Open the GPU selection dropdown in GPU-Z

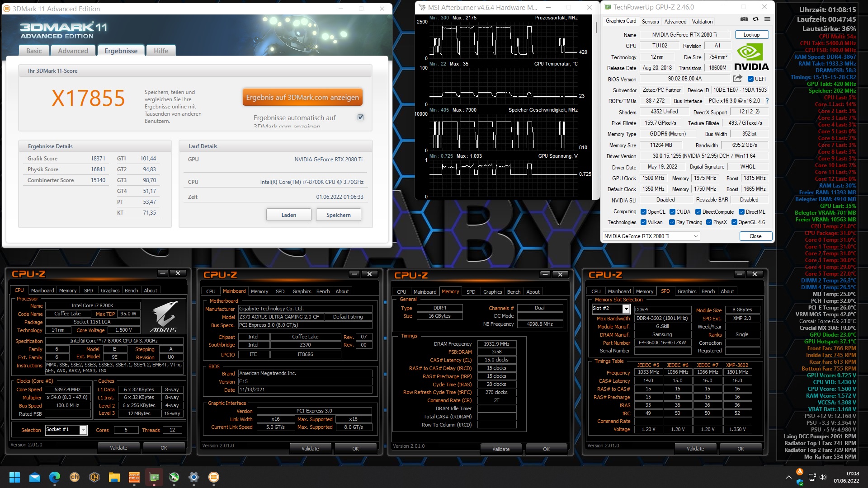tap(651, 236)
